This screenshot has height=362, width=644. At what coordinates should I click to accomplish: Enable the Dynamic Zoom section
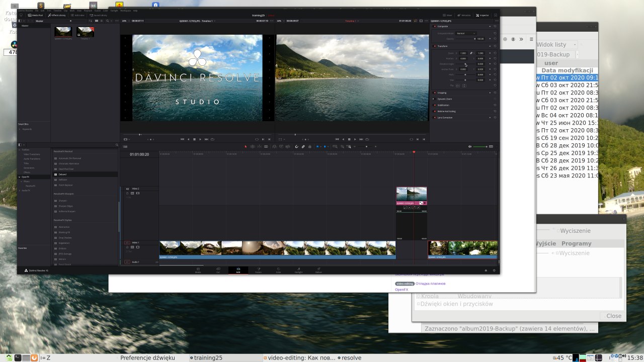(435, 99)
